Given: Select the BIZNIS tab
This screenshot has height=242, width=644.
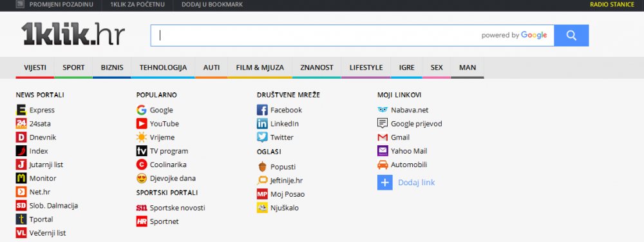Looking at the screenshot, I should (111, 68).
